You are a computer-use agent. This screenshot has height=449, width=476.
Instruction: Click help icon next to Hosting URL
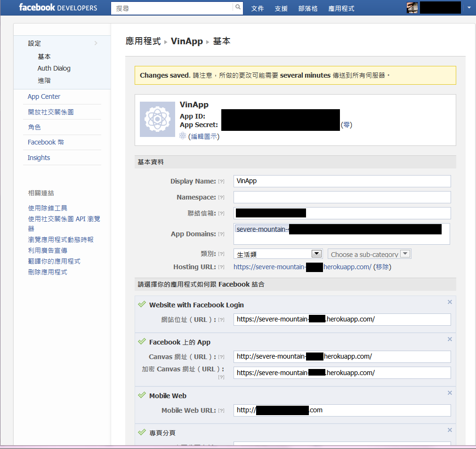(x=221, y=267)
